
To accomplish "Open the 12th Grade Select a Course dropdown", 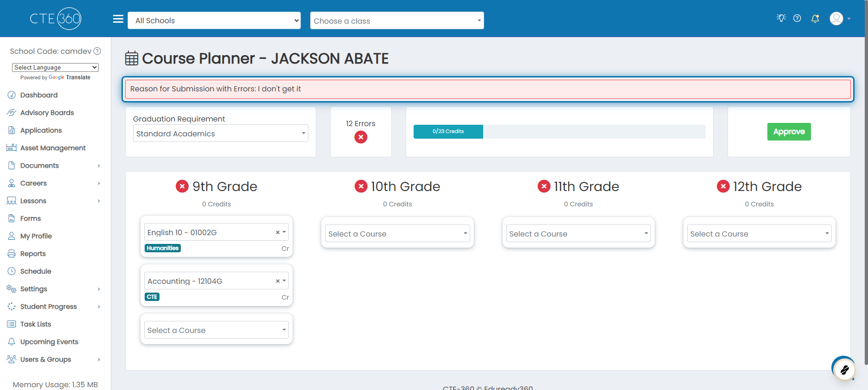I will point(759,234).
